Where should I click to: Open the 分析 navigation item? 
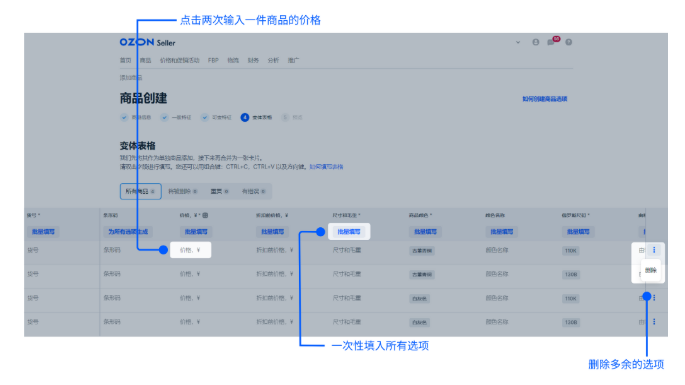273,60
